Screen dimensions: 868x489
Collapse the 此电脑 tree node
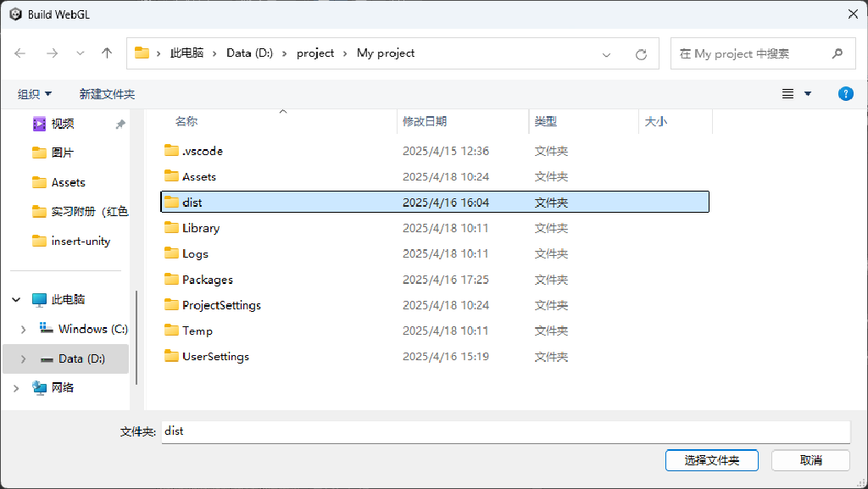coord(16,300)
